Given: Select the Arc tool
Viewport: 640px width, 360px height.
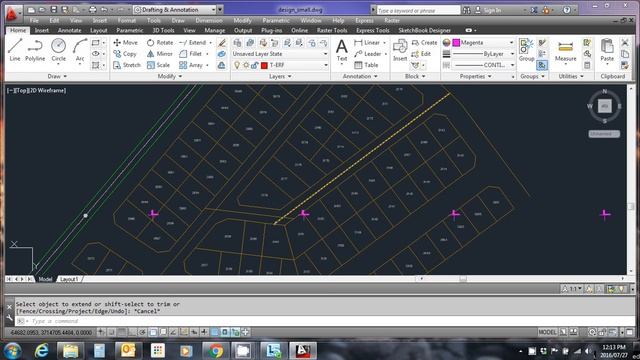Looking at the screenshot, I should click(x=80, y=51).
